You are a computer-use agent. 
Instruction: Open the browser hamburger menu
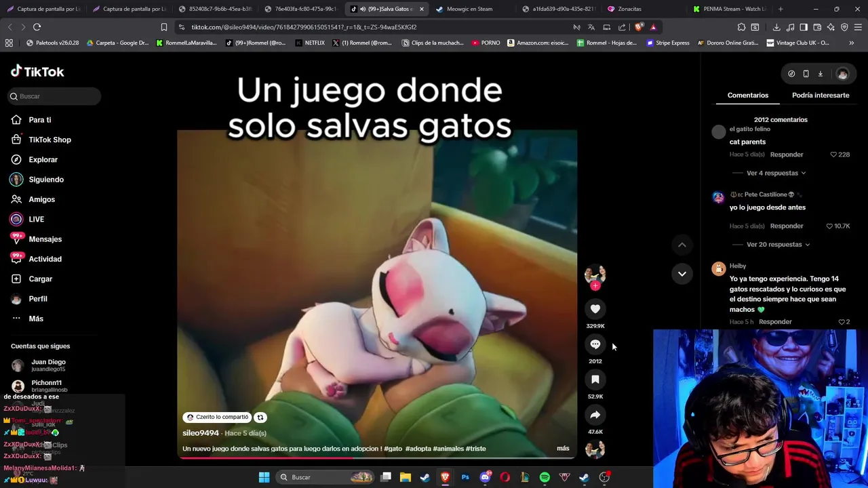click(x=858, y=27)
